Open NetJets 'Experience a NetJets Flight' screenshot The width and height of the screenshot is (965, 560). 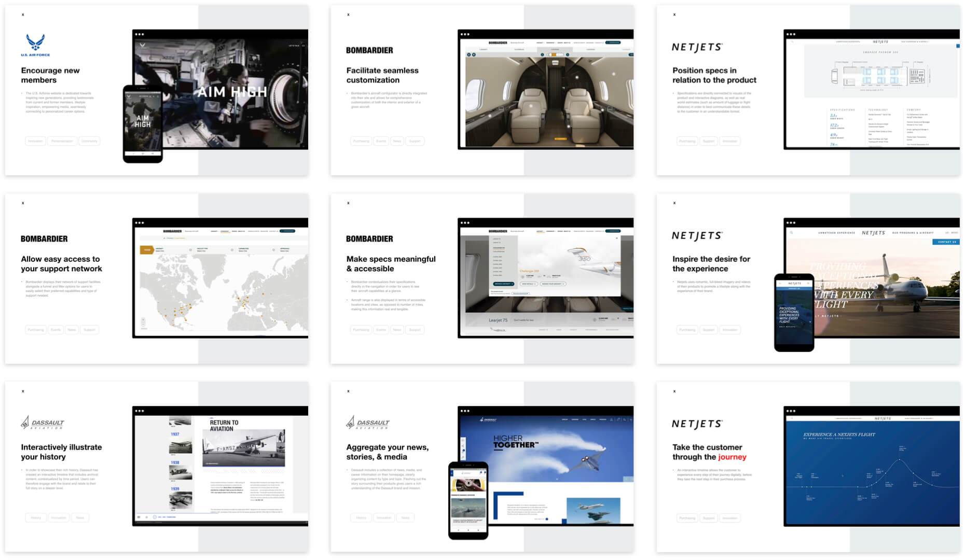[872, 466]
